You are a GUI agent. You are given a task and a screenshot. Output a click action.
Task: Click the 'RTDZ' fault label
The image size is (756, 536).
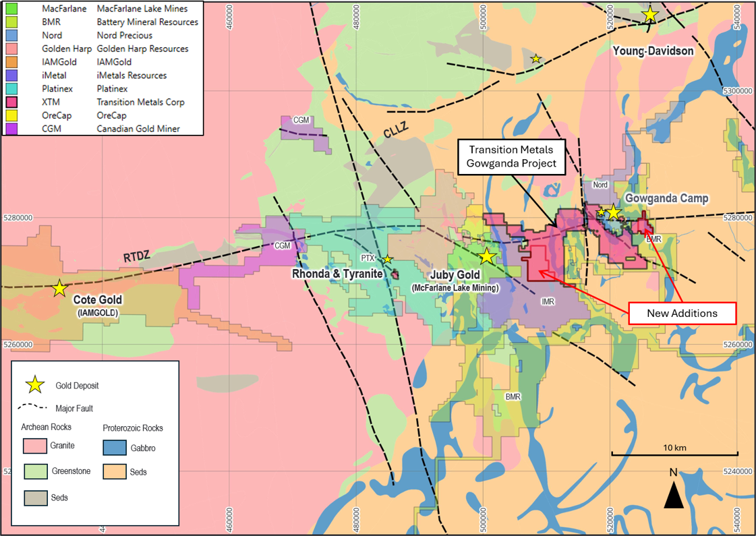click(136, 257)
